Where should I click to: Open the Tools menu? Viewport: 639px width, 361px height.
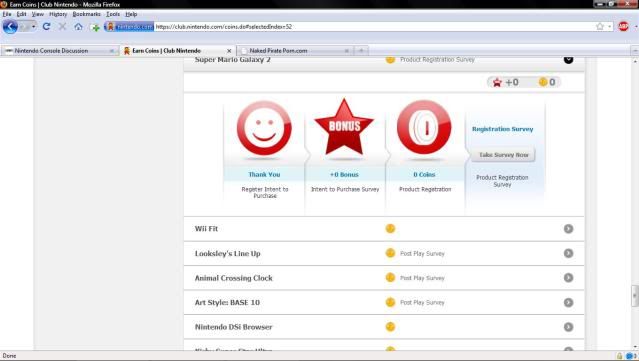point(113,14)
